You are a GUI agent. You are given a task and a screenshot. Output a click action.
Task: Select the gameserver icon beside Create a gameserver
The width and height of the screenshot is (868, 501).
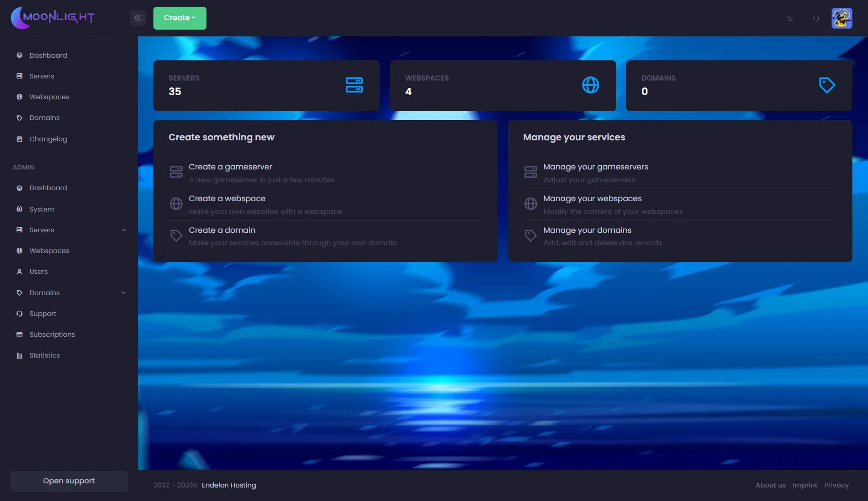pyautogui.click(x=176, y=172)
